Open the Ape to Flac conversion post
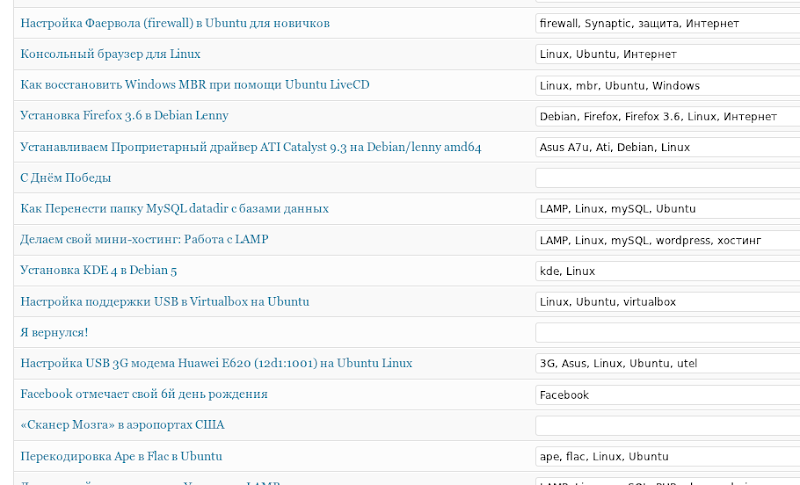The width and height of the screenshot is (800, 485). point(121,456)
